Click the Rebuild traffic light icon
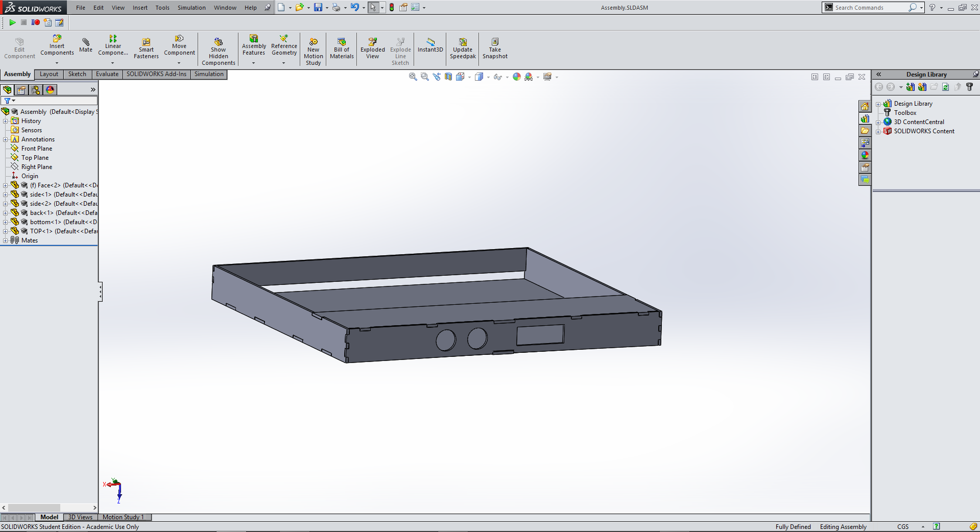The image size is (980, 532). point(392,7)
